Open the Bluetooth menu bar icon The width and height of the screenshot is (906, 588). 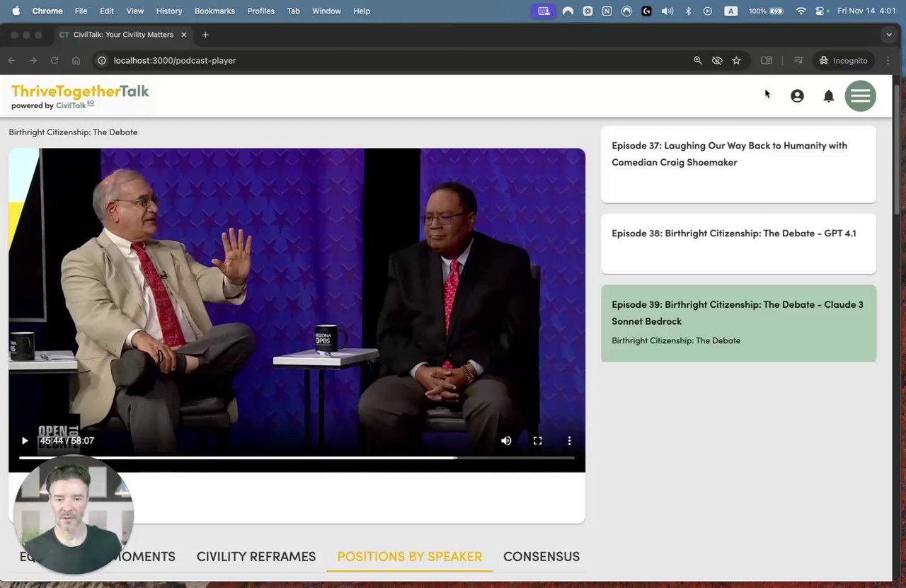tap(688, 11)
